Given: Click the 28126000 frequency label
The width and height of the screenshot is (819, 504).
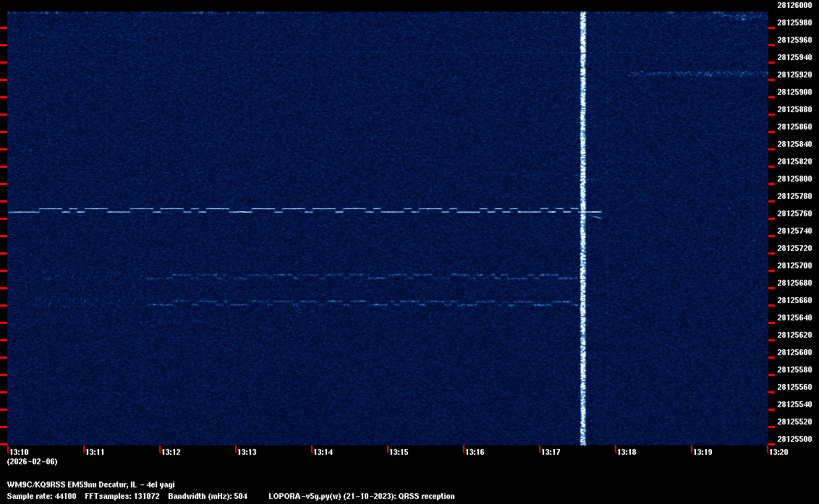Looking at the screenshot, I should [x=794, y=5].
